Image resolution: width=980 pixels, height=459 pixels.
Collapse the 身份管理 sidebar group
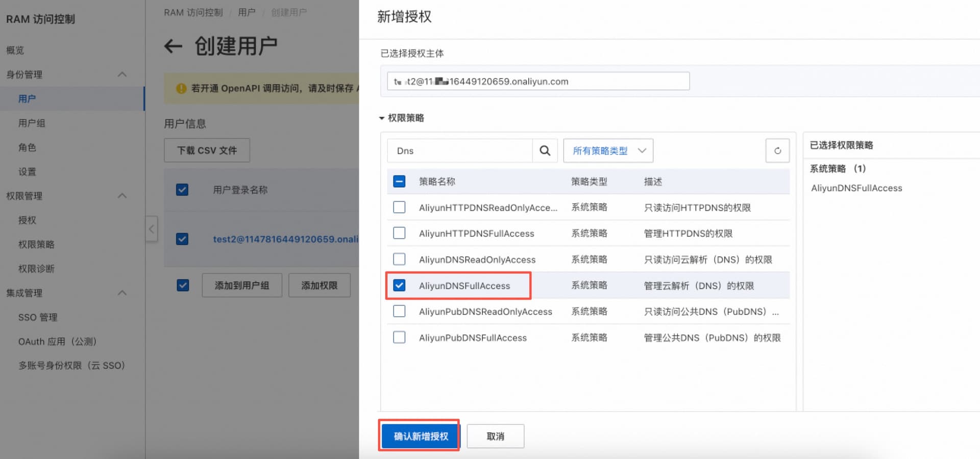tap(122, 74)
